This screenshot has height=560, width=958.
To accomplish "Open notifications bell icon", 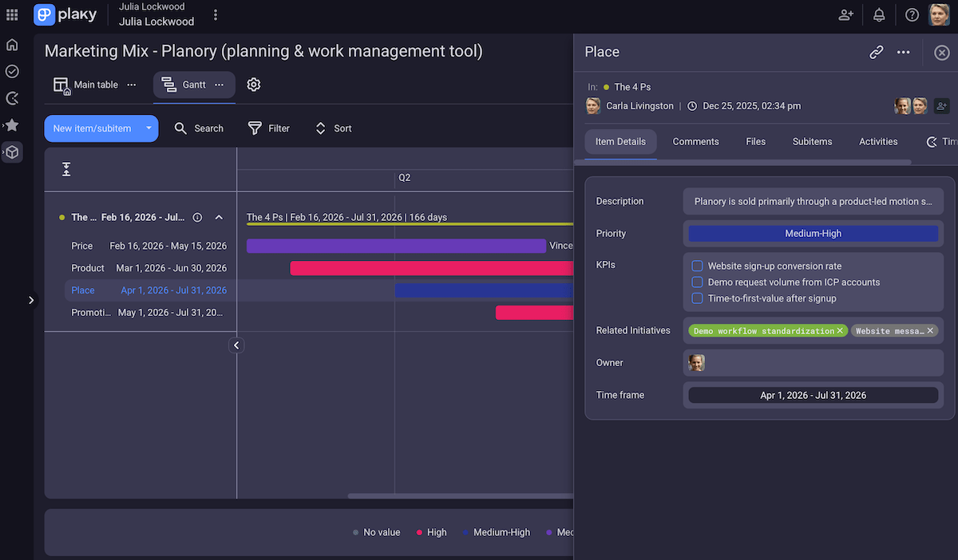I will coord(879,14).
